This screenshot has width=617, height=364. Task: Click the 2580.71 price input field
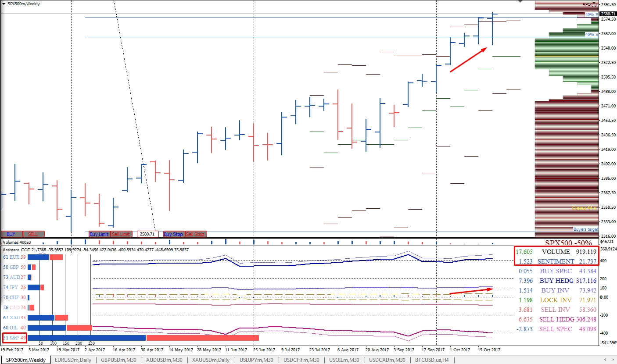pos(147,234)
